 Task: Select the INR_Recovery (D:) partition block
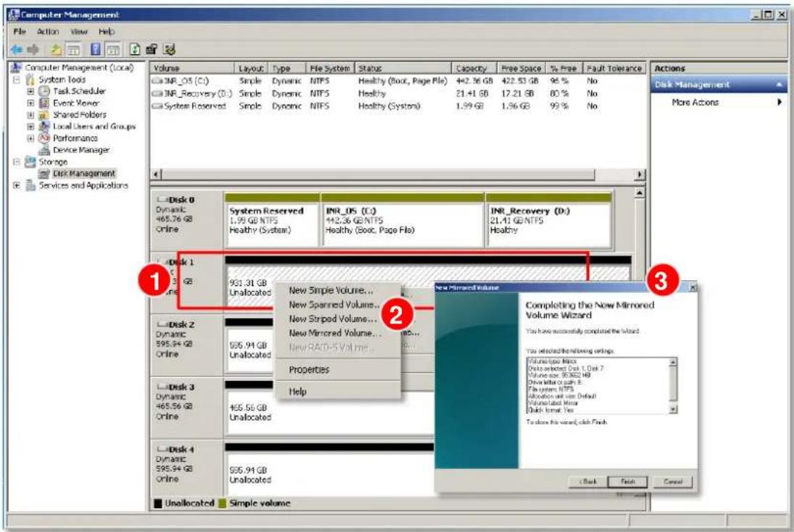548,221
